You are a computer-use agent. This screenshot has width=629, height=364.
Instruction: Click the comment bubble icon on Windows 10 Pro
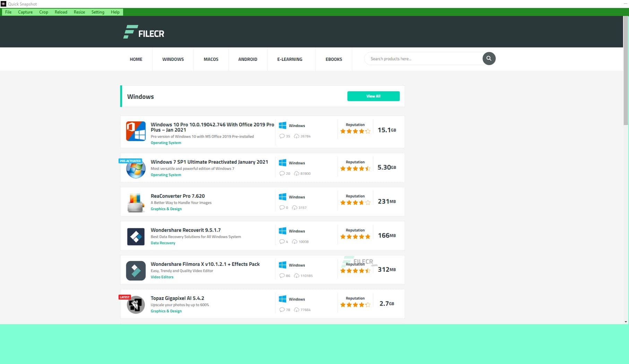tap(282, 136)
